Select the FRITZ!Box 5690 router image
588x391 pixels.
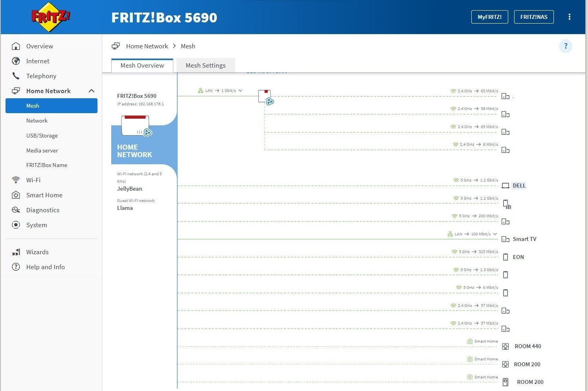pyautogui.click(x=136, y=125)
